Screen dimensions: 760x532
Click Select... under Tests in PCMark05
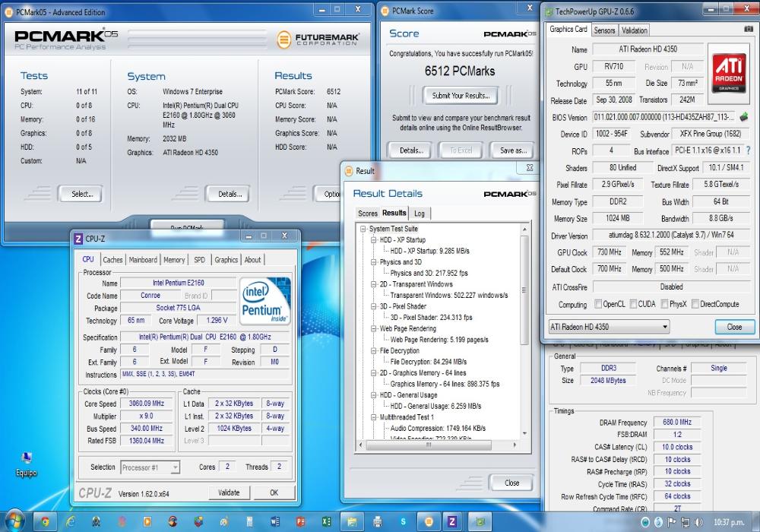click(x=82, y=194)
